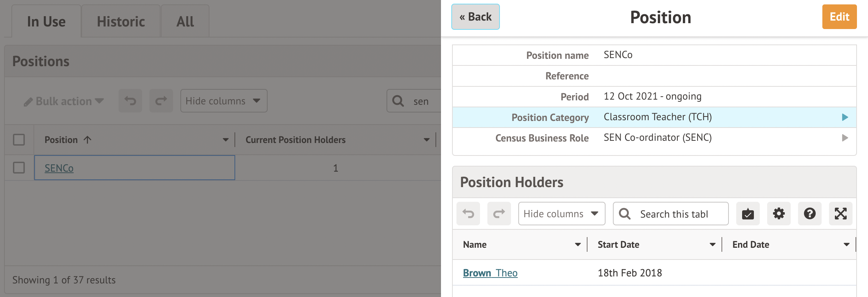Switch to the Historic tab
868x297 pixels.
tap(121, 22)
